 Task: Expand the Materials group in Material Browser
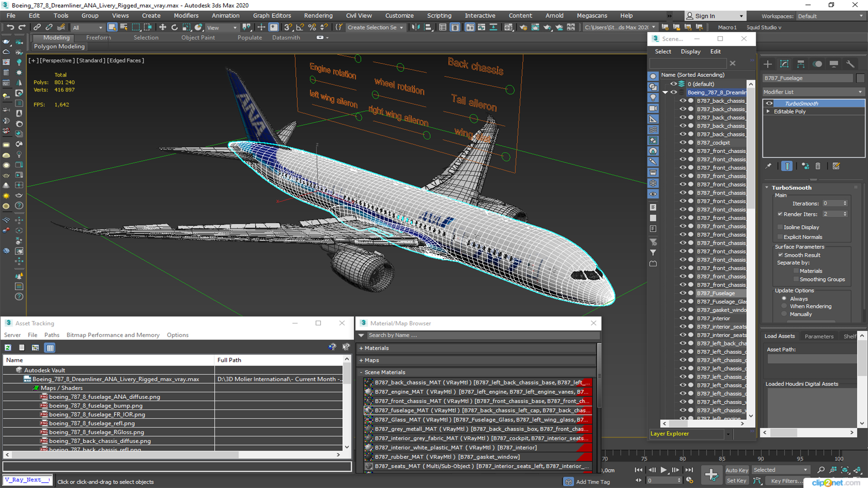[x=361, y=348]
